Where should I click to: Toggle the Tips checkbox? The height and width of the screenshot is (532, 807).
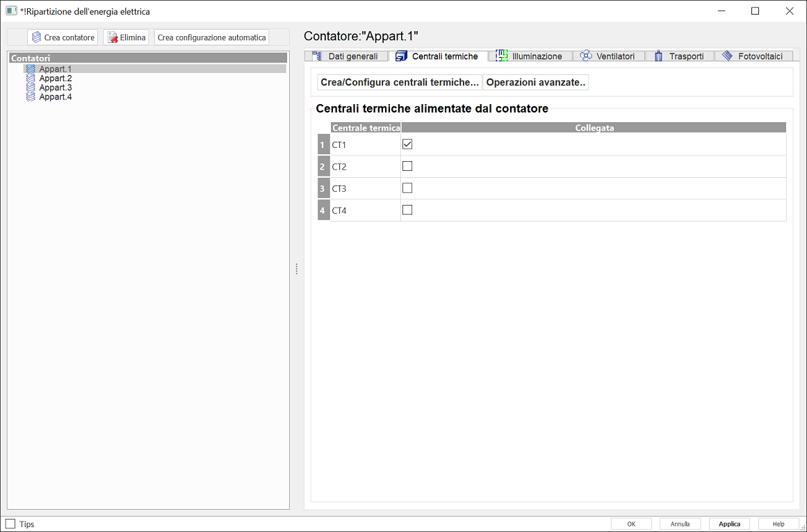10,524
